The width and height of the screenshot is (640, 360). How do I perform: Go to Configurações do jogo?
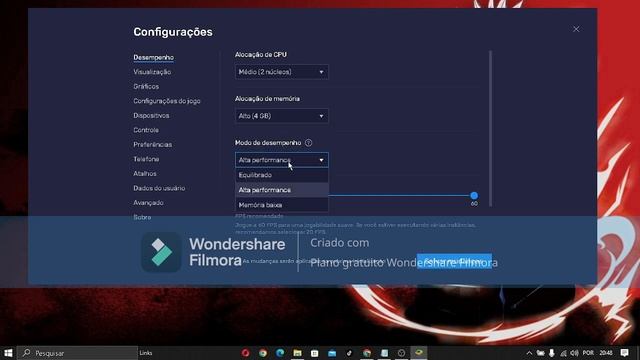pos(167,101)
